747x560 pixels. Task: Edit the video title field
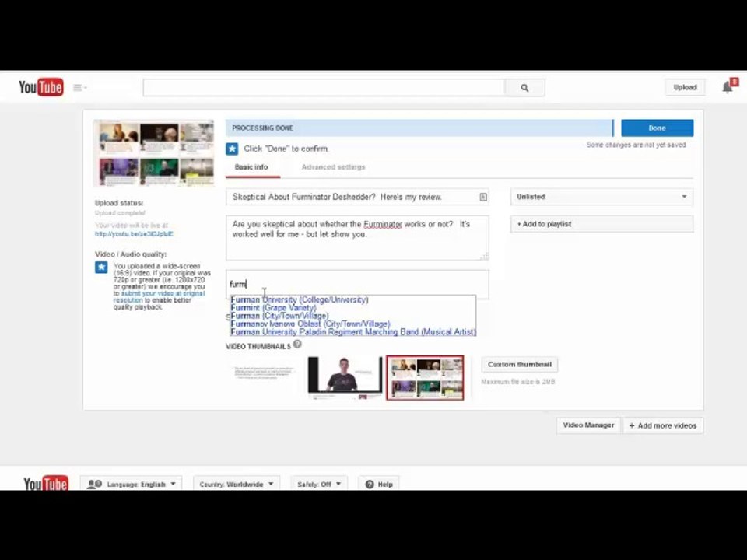(x=357, y=197)
